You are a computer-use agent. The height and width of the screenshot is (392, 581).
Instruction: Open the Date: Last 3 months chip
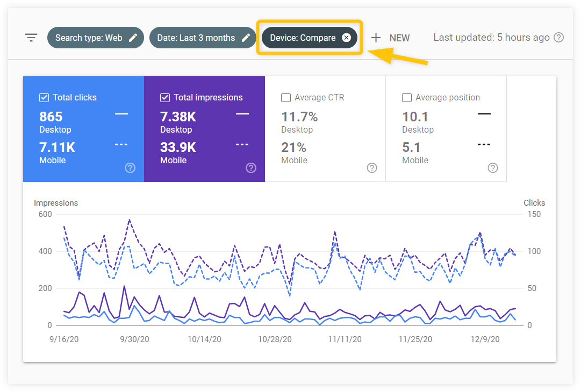196,38
